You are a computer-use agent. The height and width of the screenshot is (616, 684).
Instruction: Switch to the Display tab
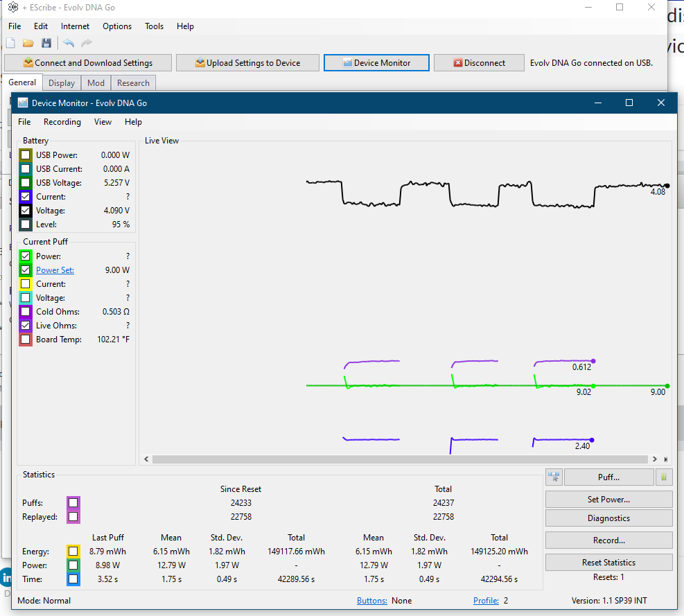(62, 83)
